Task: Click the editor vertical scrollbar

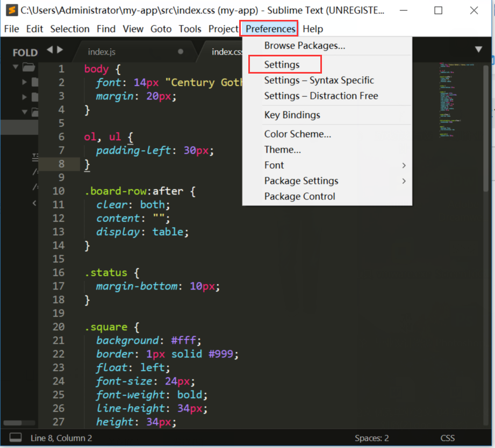Action: [485, 128]
